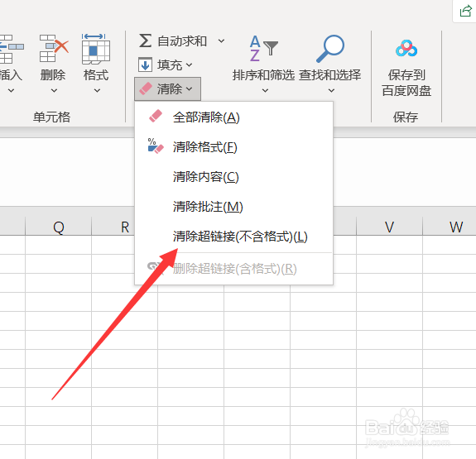Choose 清除格式(F) from the menu
Screen dimensions: 476x459
click(x=233, y=147)
